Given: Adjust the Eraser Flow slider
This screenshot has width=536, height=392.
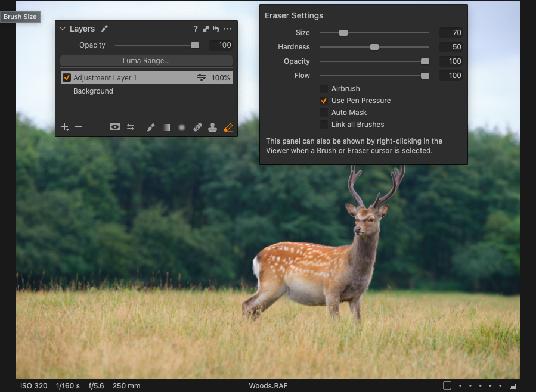Looking at the screenshot, I should [425, 76].
